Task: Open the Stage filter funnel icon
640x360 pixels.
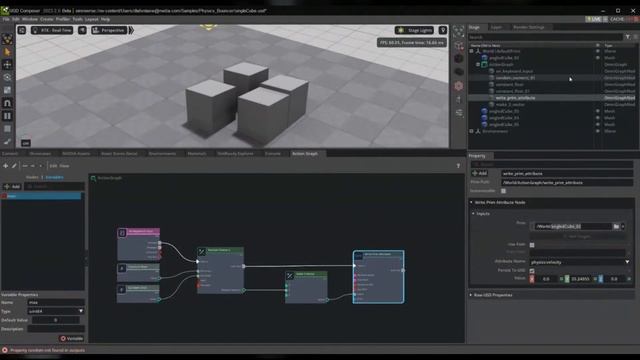Action: [x=628, y=37]
